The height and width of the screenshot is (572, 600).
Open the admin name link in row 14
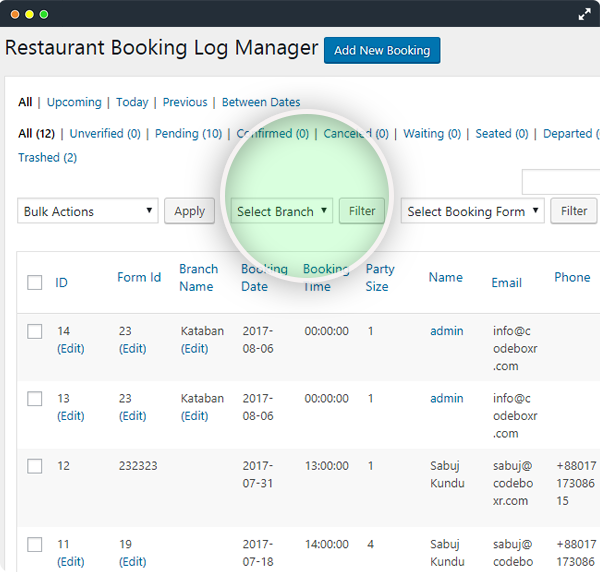pyautogui.click(x=447, y=331)
